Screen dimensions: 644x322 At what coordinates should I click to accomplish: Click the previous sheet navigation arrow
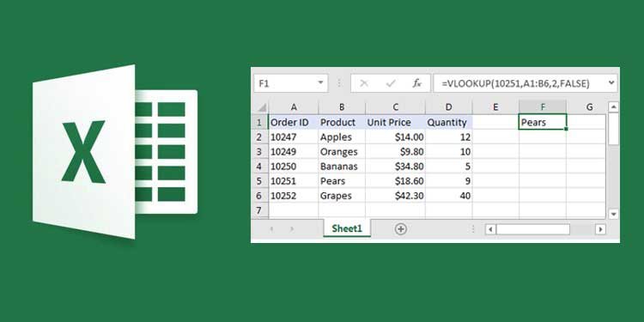pos(271,228)
